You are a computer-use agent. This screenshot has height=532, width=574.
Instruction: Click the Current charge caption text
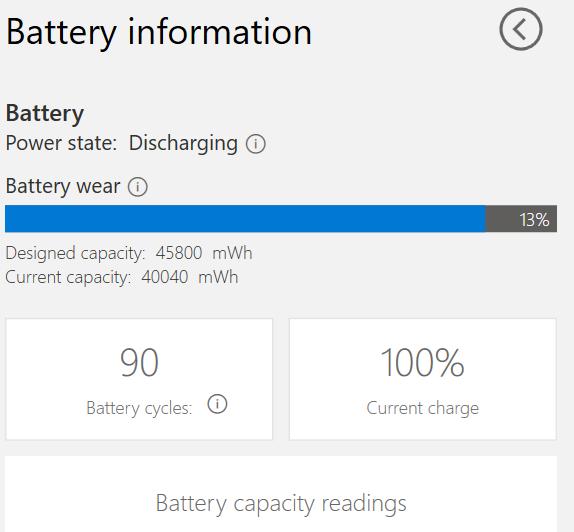coord(422,408)
